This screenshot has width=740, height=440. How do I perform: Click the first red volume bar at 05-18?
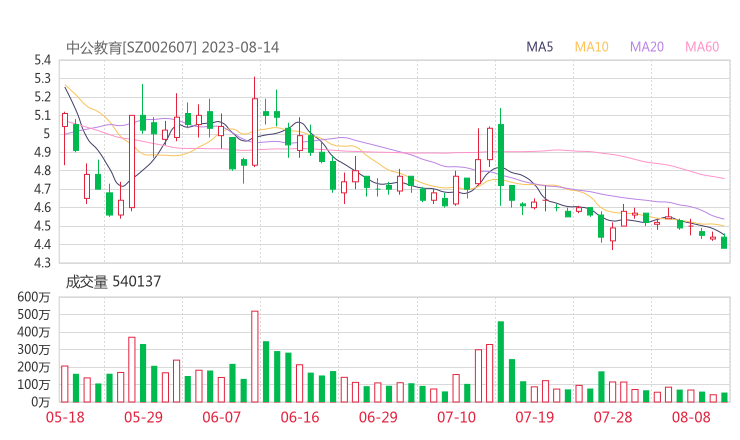pyautogui.click(x=65, y=384)
